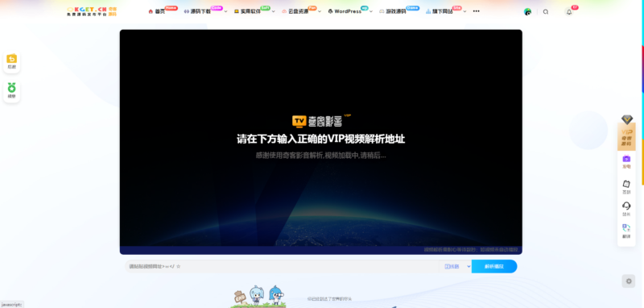
Task: Click inside the video URL input field
Action: coord(282,266)
